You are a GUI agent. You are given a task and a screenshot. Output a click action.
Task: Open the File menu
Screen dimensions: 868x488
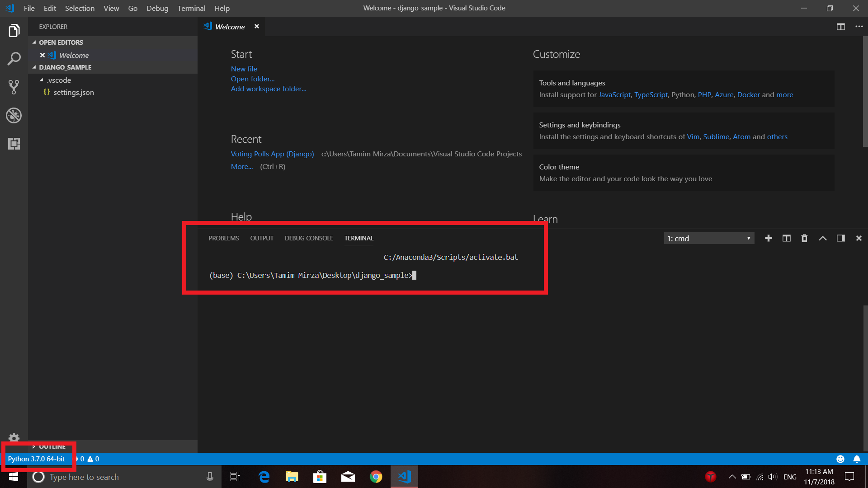29,8
